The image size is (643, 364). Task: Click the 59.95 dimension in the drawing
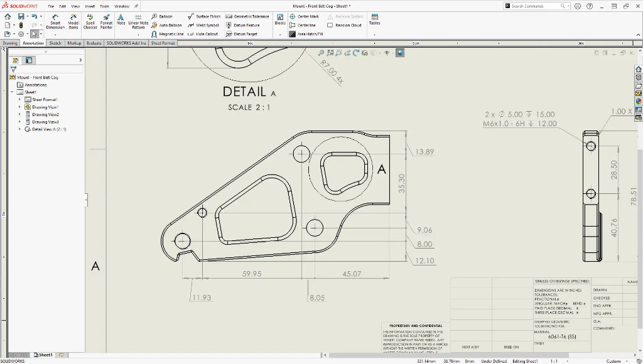[252, 274]
